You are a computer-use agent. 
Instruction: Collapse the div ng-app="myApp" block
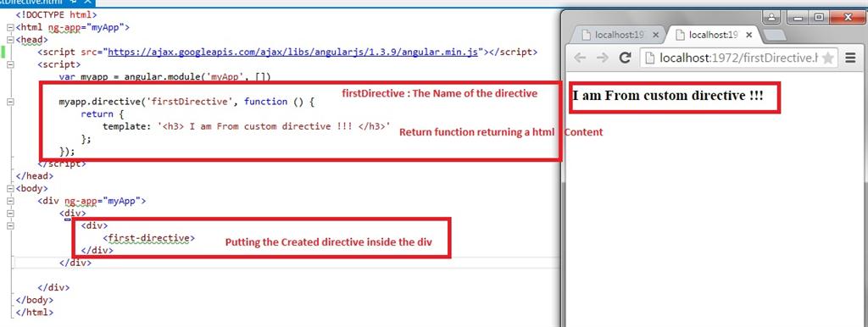point(10,201)
